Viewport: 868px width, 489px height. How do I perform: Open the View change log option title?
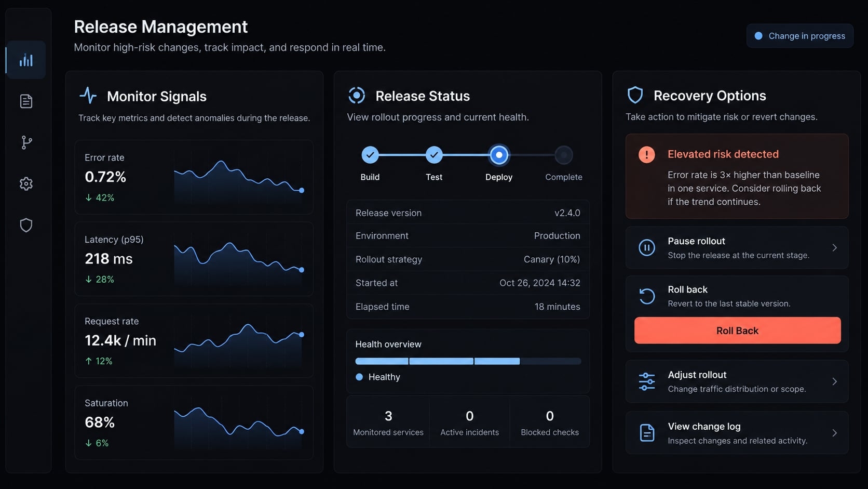[704, 426]
